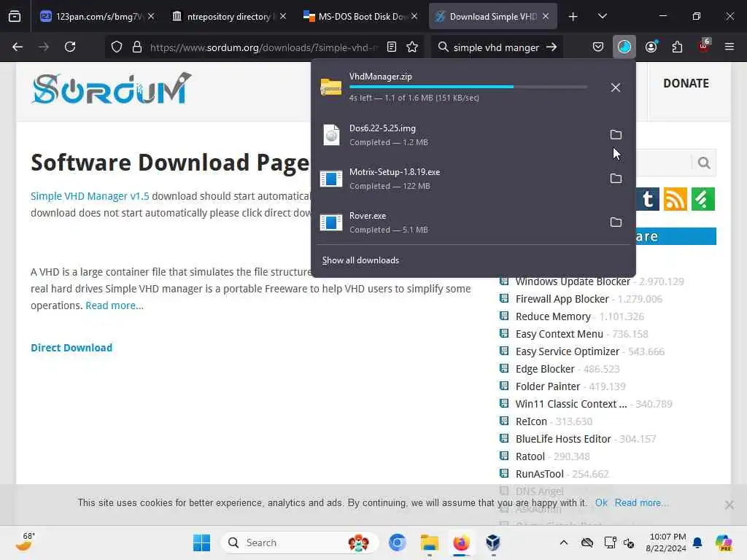Bookmark this page with star
This screenshot has width=747, height=560.
pyautogui.click(x=412, y=47)
